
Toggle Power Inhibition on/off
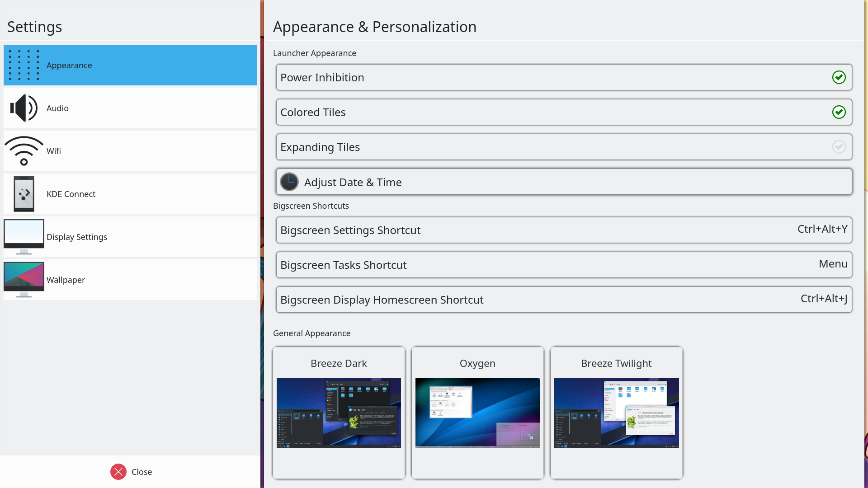pyautogui.click(x=839, y=77)
